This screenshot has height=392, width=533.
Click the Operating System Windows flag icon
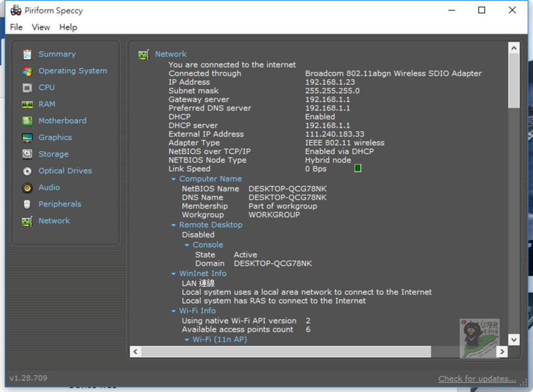[27, 71]
